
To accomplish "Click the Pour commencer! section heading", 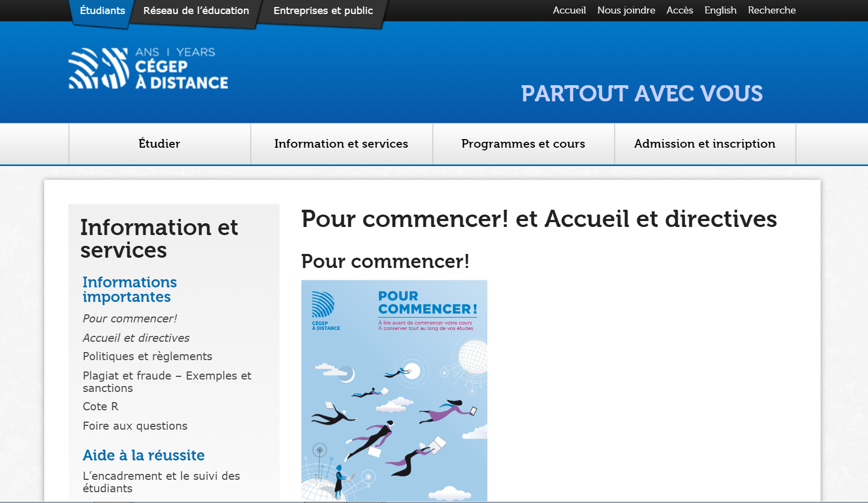I will (385, 261).
